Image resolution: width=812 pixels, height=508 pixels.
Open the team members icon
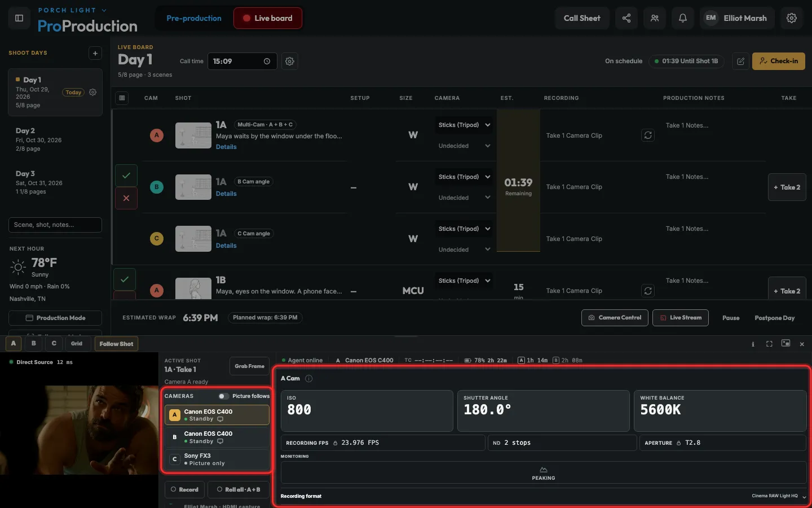(655, 18)
